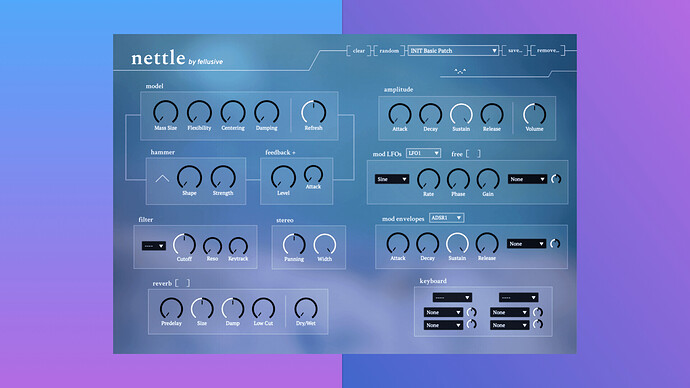Click the small waveform icon below presets
Viewport: 690px width, 388px height.
pos(460,71)
